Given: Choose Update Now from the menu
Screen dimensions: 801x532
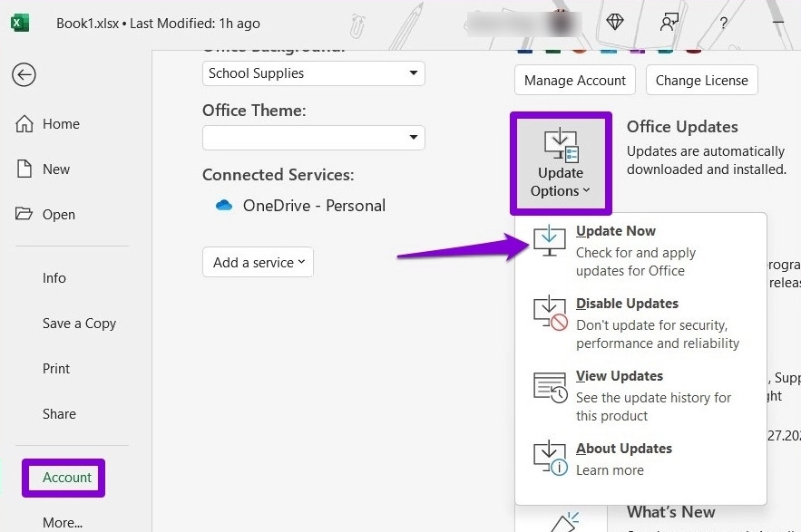Looking at the screenshot, I should 640,250.
